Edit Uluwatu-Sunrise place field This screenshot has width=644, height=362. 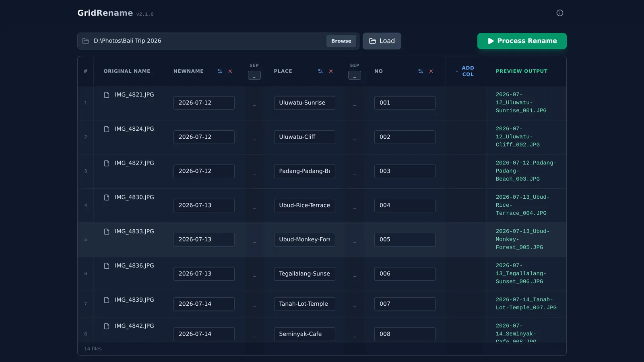305,103
